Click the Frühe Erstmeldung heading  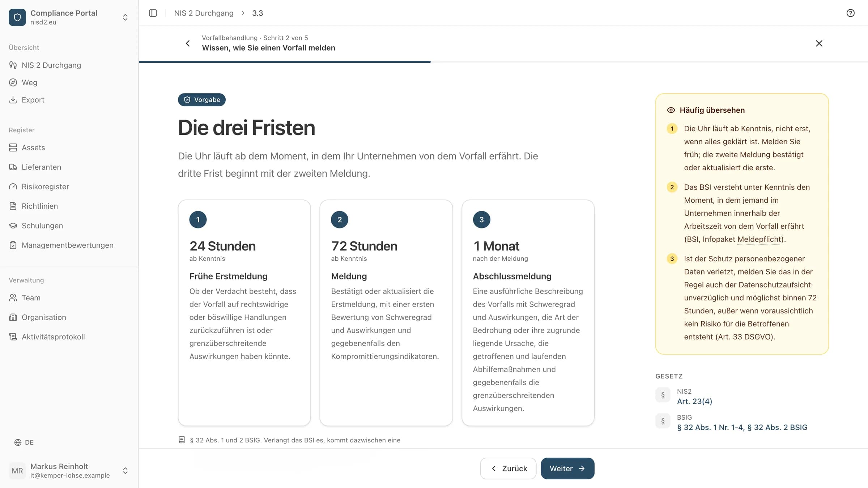228,276
